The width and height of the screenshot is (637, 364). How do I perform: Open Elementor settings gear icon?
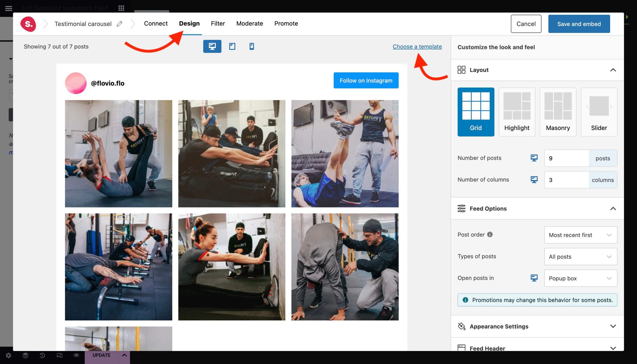[x=8, y=355]
